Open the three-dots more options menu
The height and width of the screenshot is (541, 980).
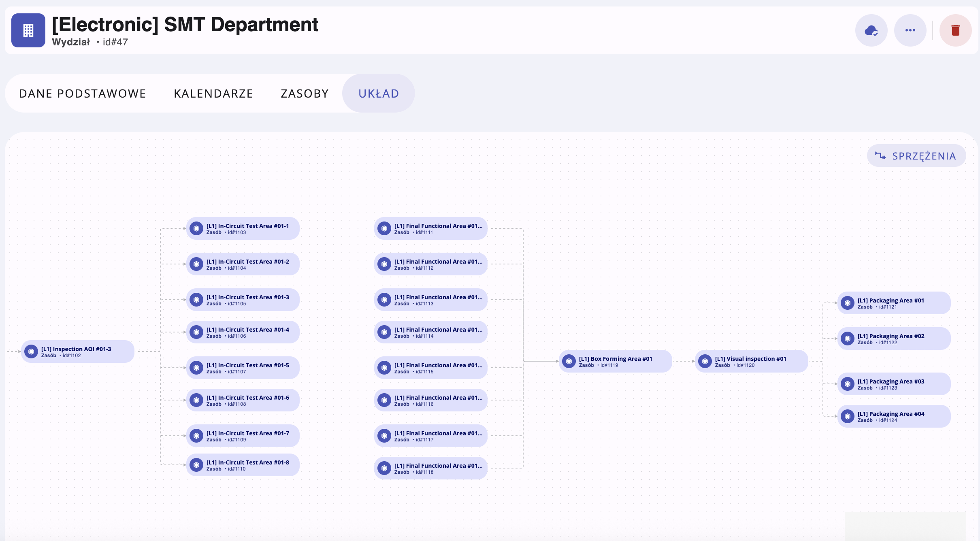tap(910, 30)
